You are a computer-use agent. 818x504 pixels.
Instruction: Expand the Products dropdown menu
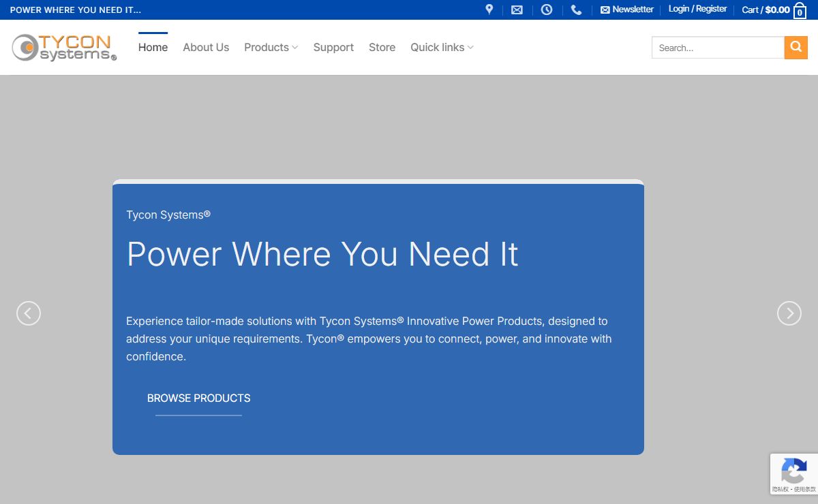(x=271, y=47)
